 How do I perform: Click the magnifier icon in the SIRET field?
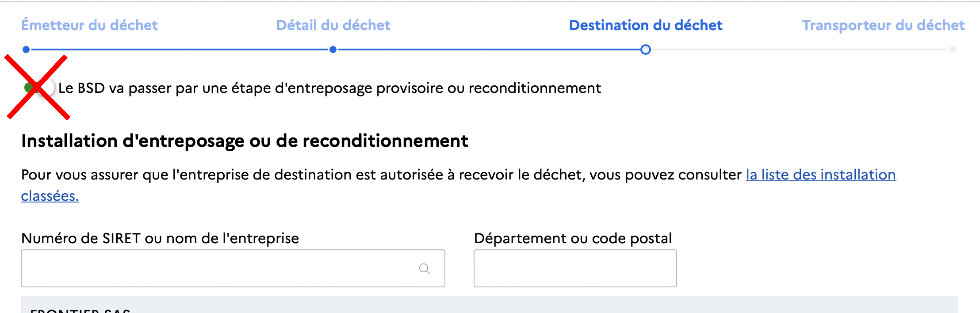[x=424, y=269]
